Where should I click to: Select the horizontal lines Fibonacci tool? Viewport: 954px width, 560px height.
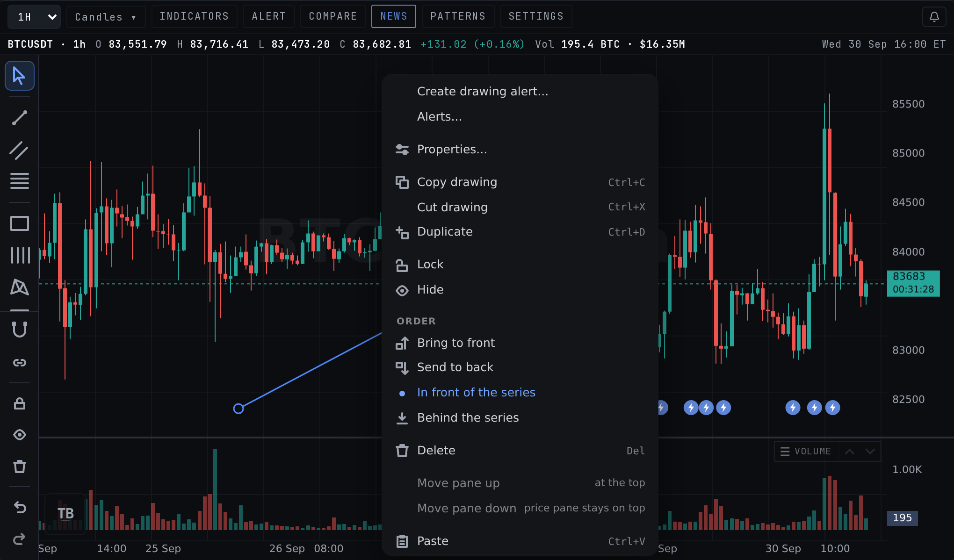tap(20, 181)
